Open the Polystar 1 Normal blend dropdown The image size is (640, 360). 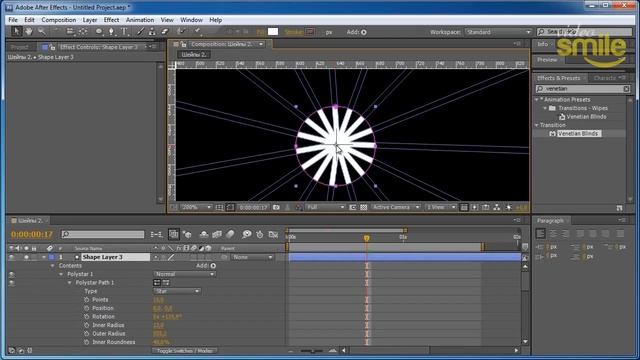[x=184, y=274]
